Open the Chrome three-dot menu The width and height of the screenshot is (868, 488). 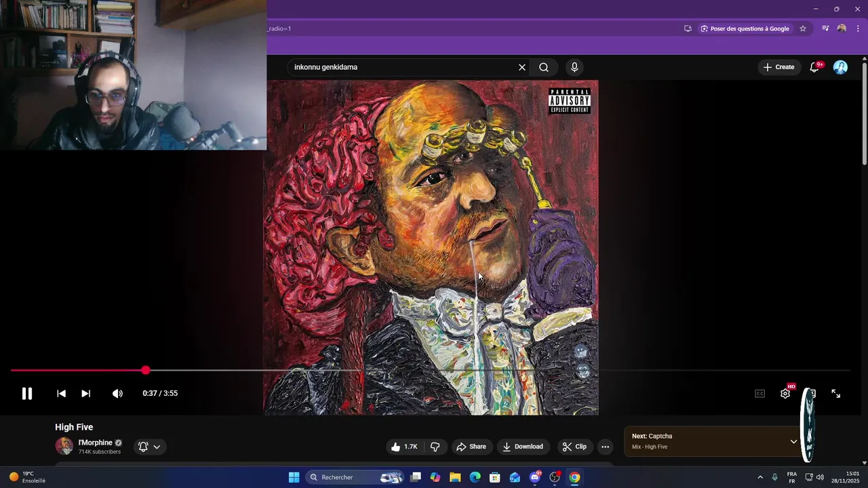(858, 28)
